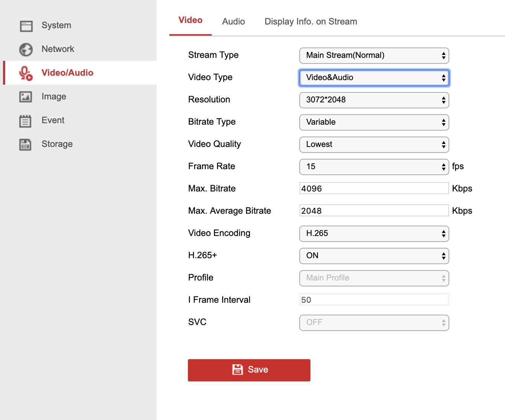Click the Video/Audio microphone icon
The height and width of the screenshot is (420, 505).
coord(26,73)
